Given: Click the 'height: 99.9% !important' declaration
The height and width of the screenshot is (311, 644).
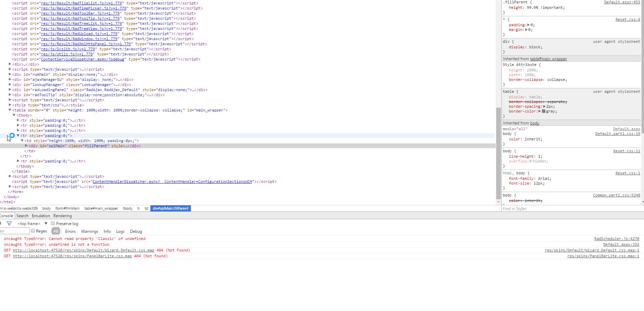Looking at the screenshot, I should [537, 7].
